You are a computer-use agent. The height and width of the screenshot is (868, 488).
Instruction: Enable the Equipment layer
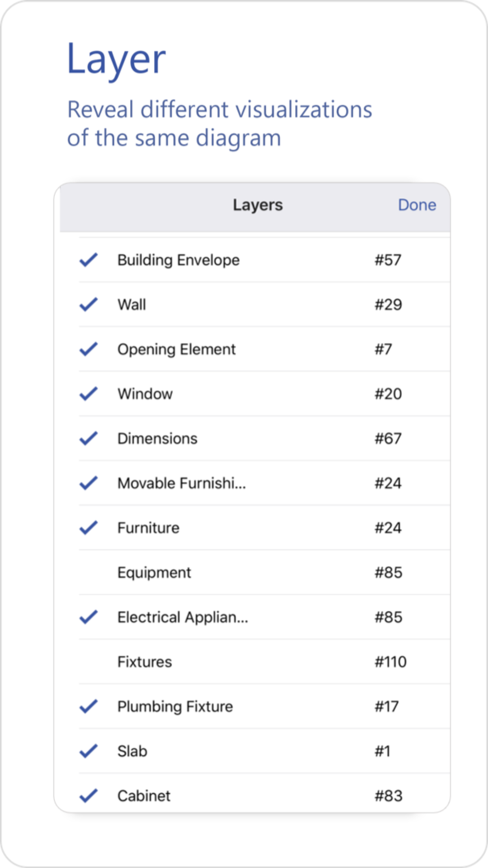click(x=89, y=572)
